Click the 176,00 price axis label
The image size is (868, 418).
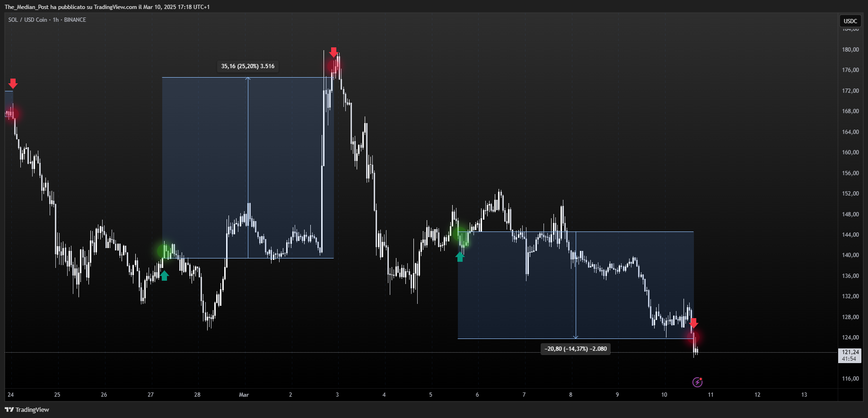click(850, 70)
